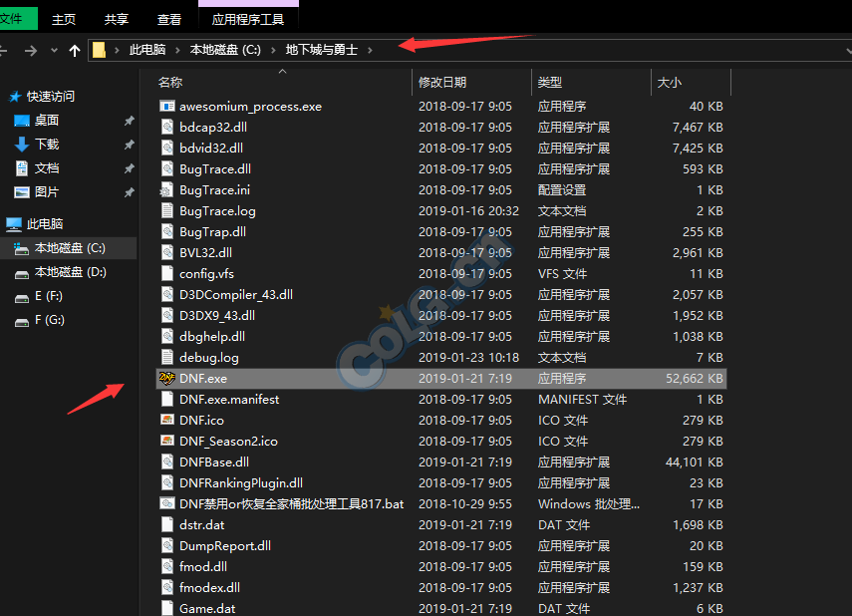Click the awesomium_process.exe file icon
852x616 pixels.
[166, 106]
